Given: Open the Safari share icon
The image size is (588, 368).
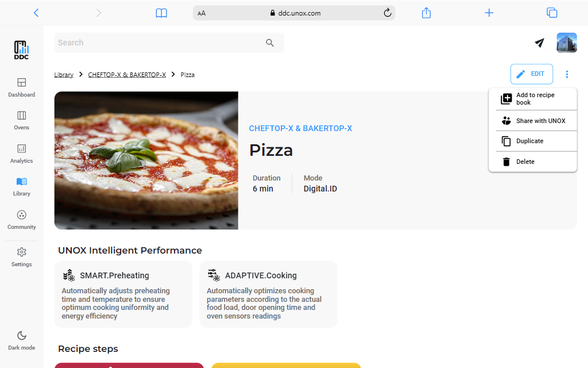Looking at the screenshot, I should point(426,13).
